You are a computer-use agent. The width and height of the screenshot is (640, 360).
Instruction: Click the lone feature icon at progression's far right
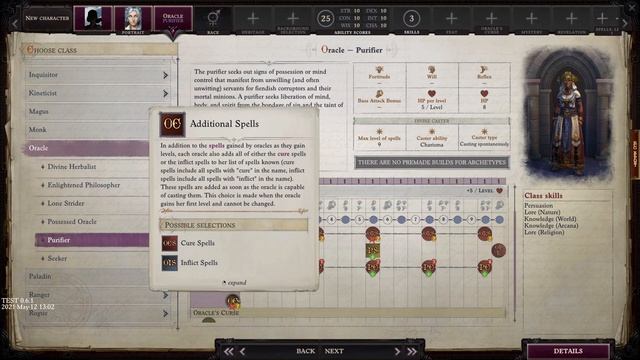tap(499, 250)
